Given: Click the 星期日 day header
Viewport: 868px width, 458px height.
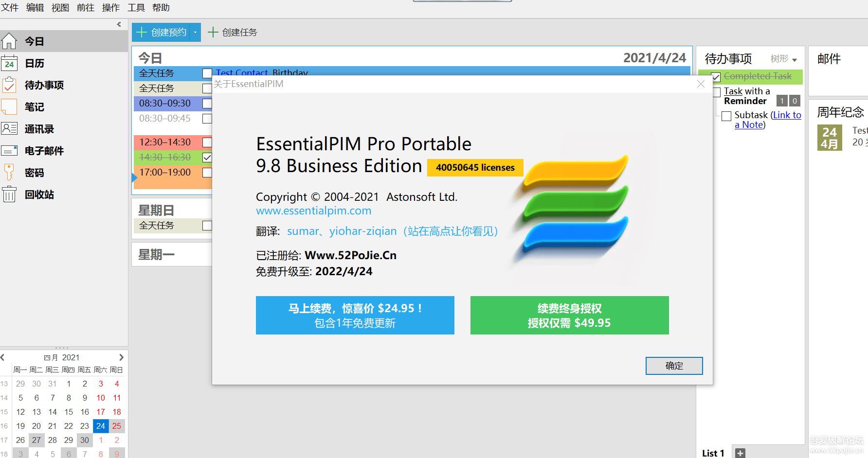Looking at the screenshot, I should point(156,211).
